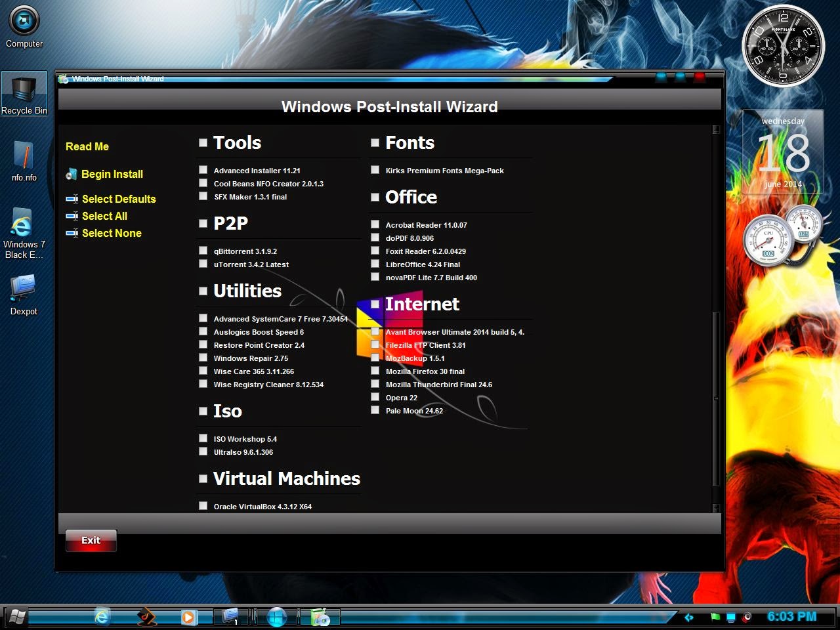Enable qBittorrent 3.1.9.2 for installation
840x630 pixels.
pos(203,250)
